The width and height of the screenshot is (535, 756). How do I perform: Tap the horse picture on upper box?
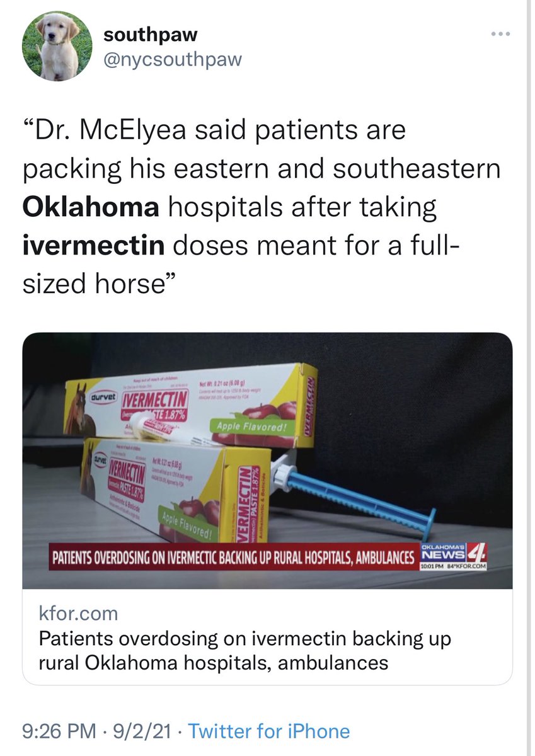[x=75, y=409]
